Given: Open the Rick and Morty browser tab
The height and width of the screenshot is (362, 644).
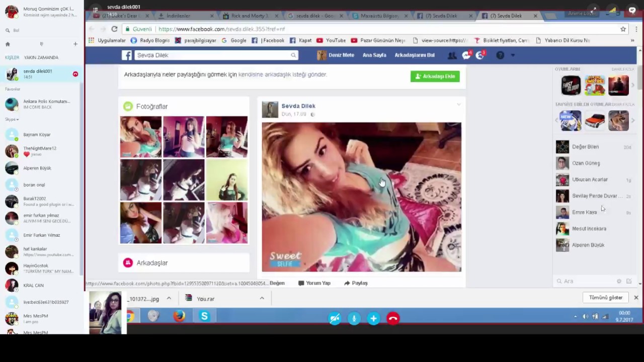Looking at the screenshot, I should click(250, 16).
